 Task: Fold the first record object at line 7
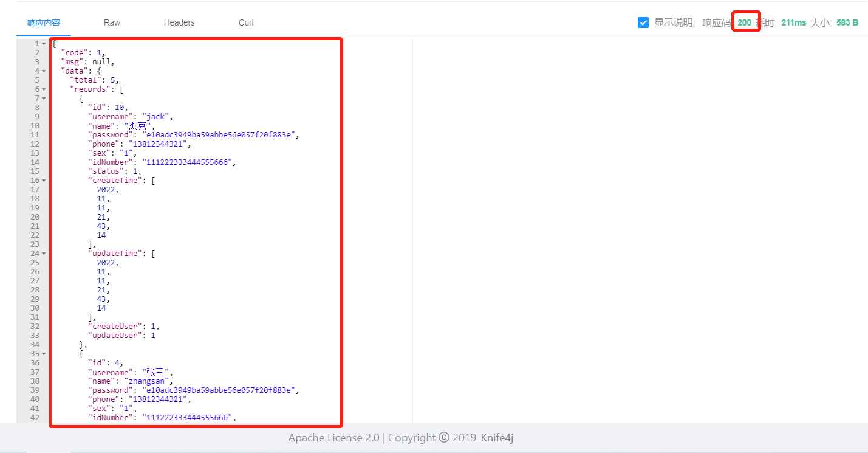tap(44, 99)
